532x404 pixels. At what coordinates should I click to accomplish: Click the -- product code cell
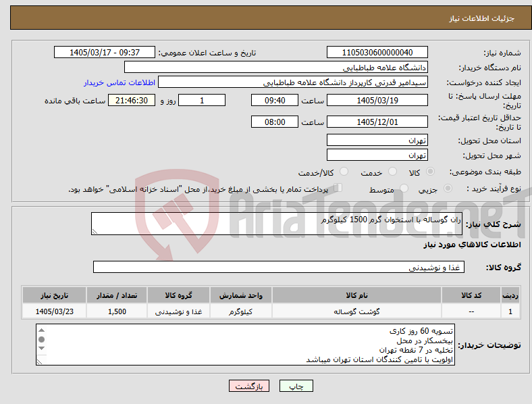(x=471, y=311)
